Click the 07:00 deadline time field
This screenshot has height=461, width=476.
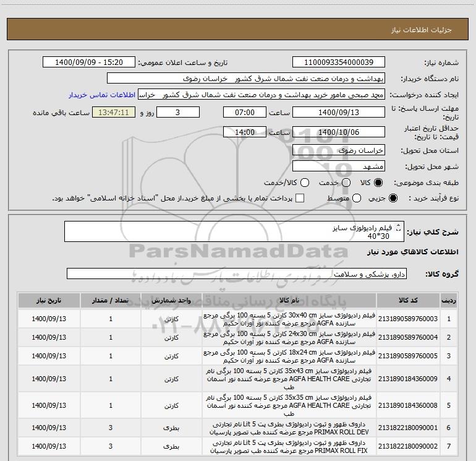[245, 113]
